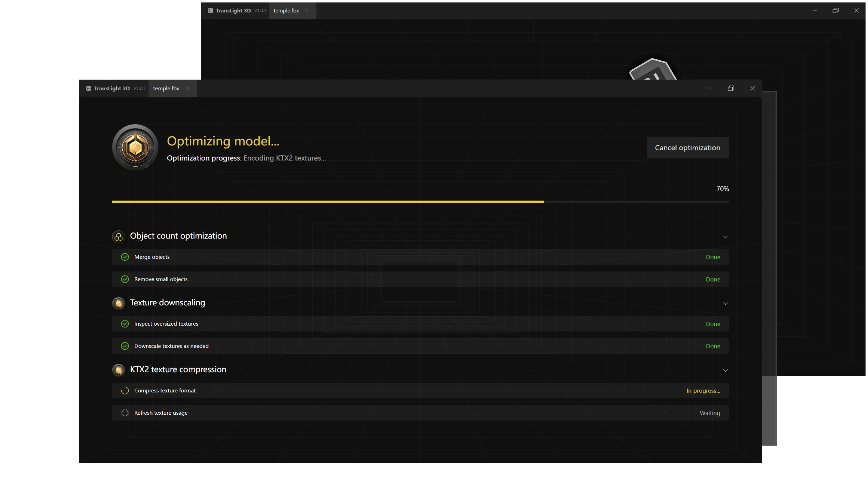The width and height of the screenshot is (868, 488).
Task: Click the TransLight 3D logo in front window
Action: (x=88, y=88)
